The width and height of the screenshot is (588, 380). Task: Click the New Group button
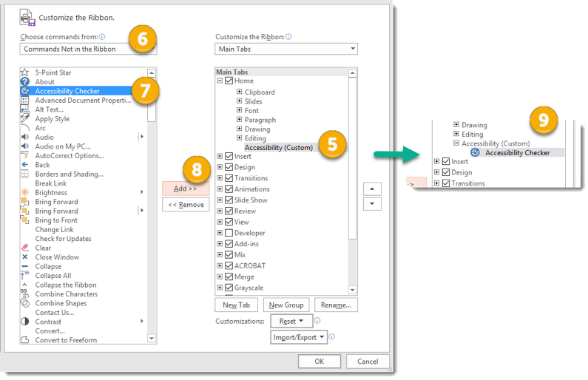point(286,305)
